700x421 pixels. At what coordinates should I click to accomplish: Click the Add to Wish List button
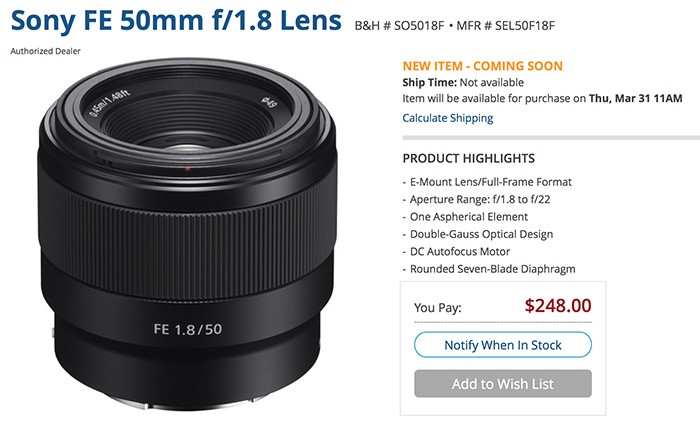pos(503,383)
